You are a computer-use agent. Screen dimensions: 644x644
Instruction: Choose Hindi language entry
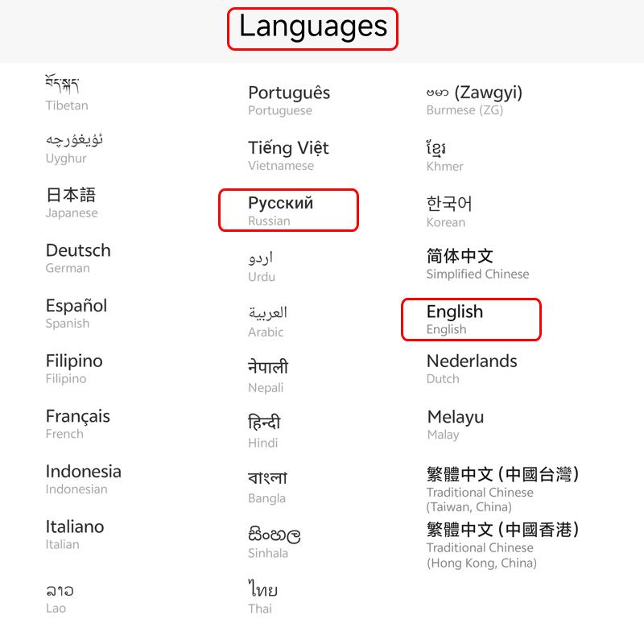click(264, 431)
